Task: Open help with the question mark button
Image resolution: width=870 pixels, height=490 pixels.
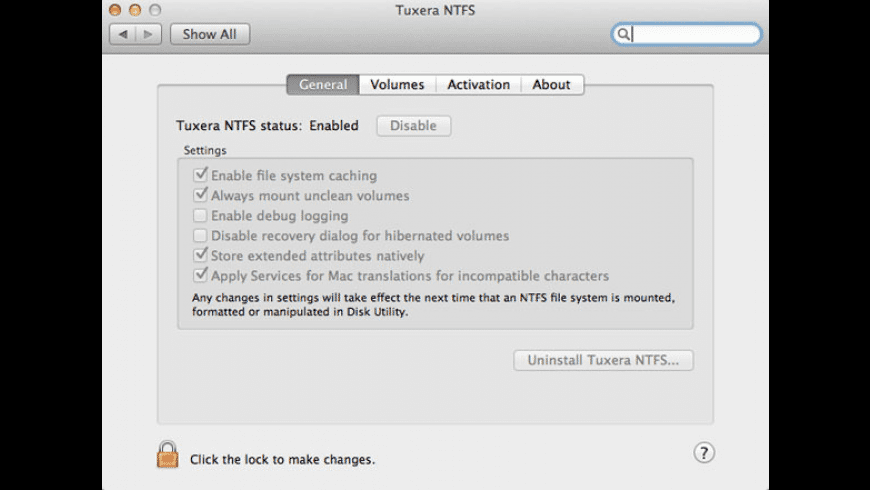Action: (704, 453)
